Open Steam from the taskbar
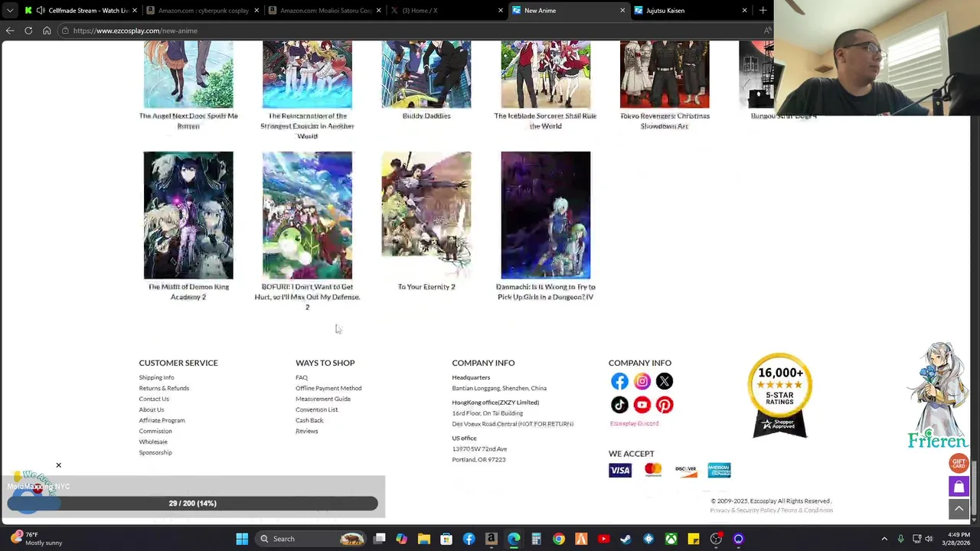Screen dimensions: 980x551 [626, 539]
